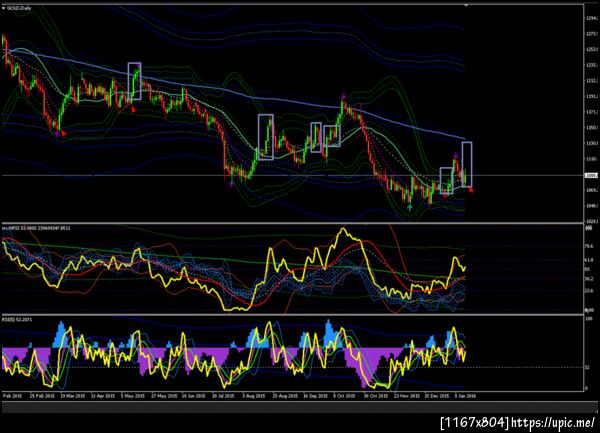
Task: Click the chart shift triangle marker at top
Action: pyautogui.click(x=466, y=5)
